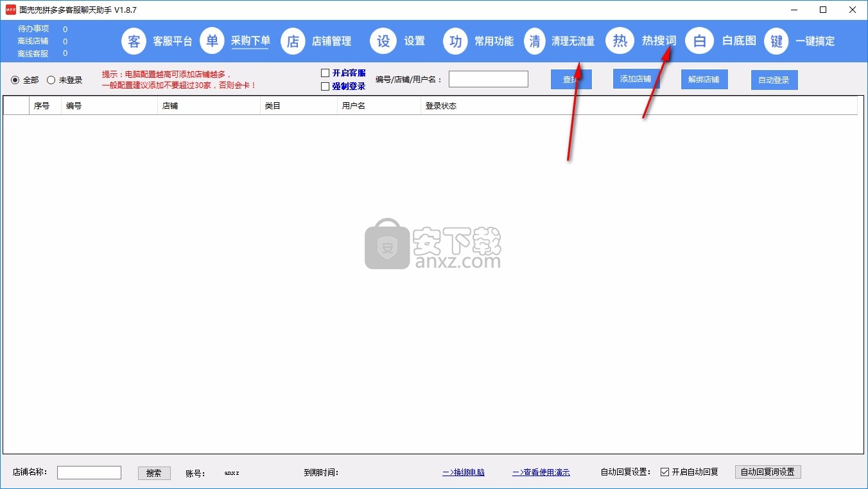Click the 登录状态 column header

point(639,105)
